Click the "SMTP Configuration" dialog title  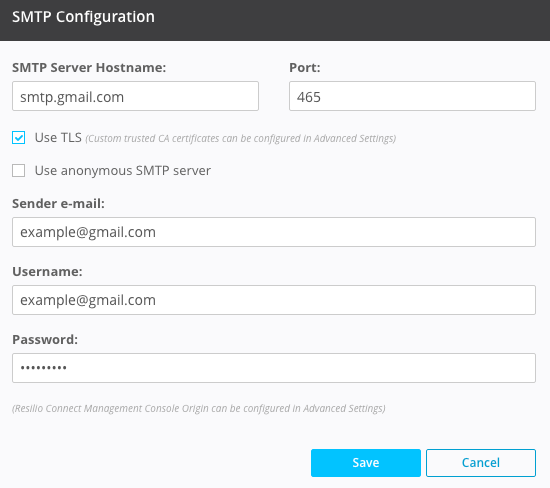coord(83,17)
